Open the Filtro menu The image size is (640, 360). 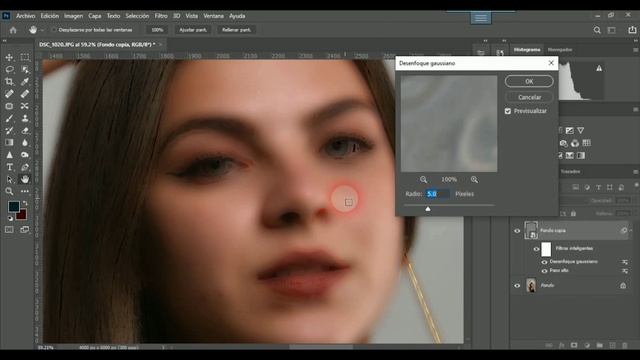[x=161, y=16]
